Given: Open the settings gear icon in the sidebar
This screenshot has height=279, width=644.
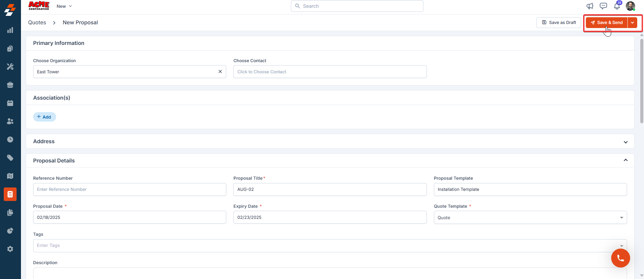Looking at the screenshot, I should coord(10,249).
